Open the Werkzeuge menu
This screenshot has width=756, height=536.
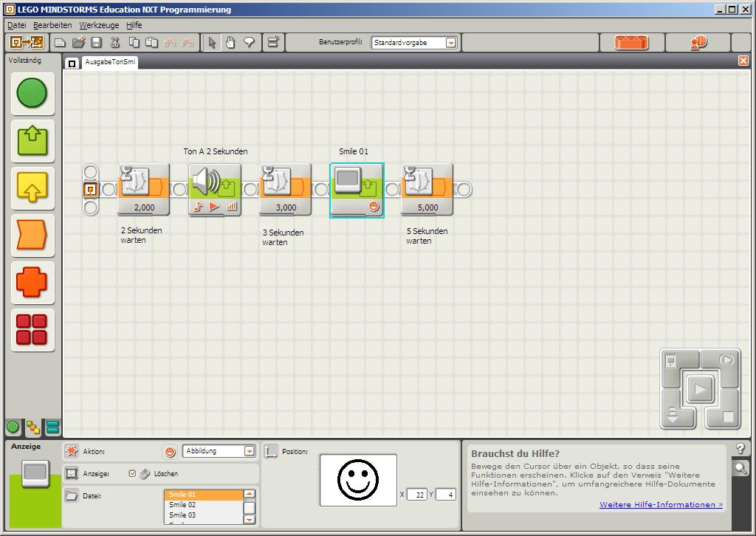click(x=99, y=25)
